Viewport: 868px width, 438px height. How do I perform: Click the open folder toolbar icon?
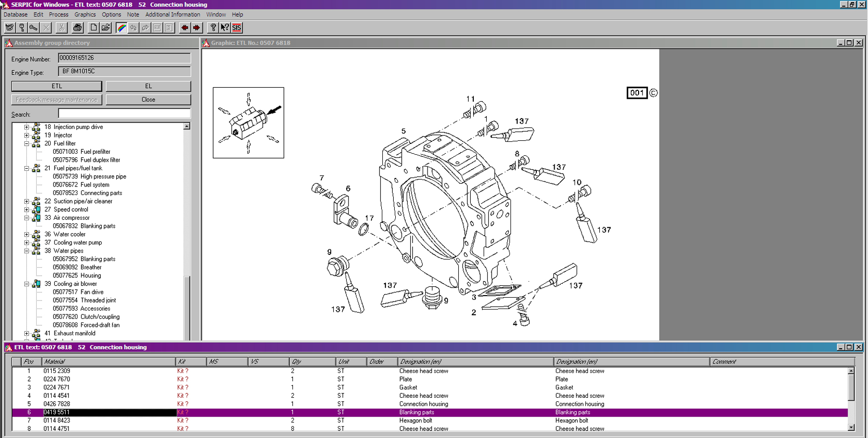pyautogui.click(x=106, y=28)
